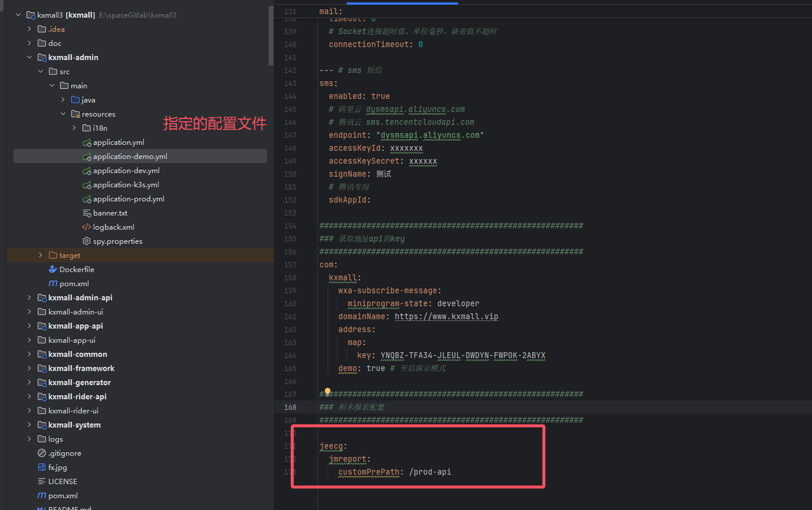The image size is (812, 510).
Task: Select application-dev.yml in project tree
Action: 126,171
